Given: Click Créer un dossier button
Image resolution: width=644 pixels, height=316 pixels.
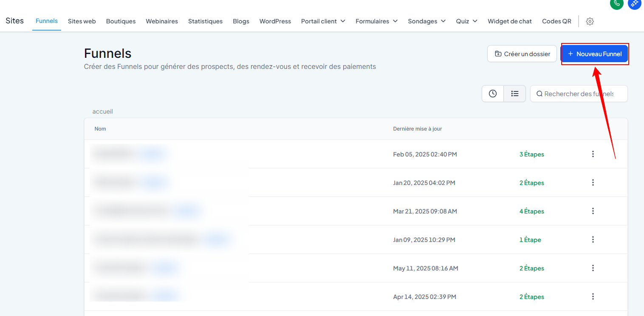Looking at the screenshot, I should pyautogui.click(x=522, y=54).
